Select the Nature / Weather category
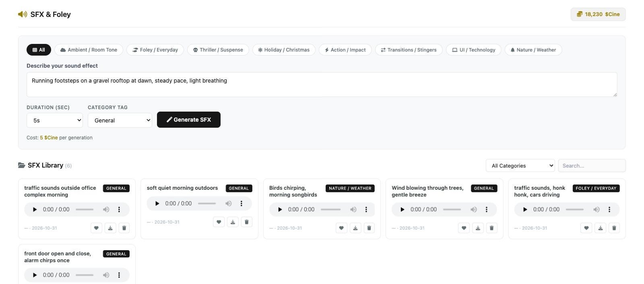 pos(533,50)
